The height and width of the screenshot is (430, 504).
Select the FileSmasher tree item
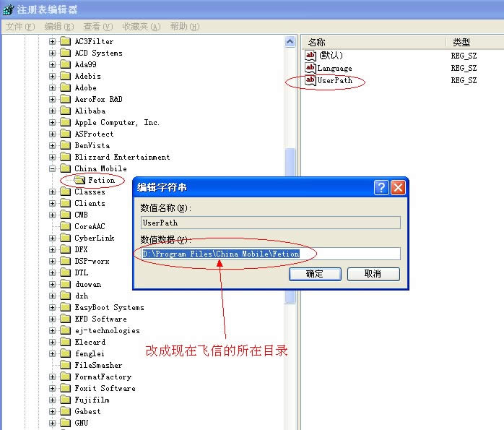(x=98, y=365)
